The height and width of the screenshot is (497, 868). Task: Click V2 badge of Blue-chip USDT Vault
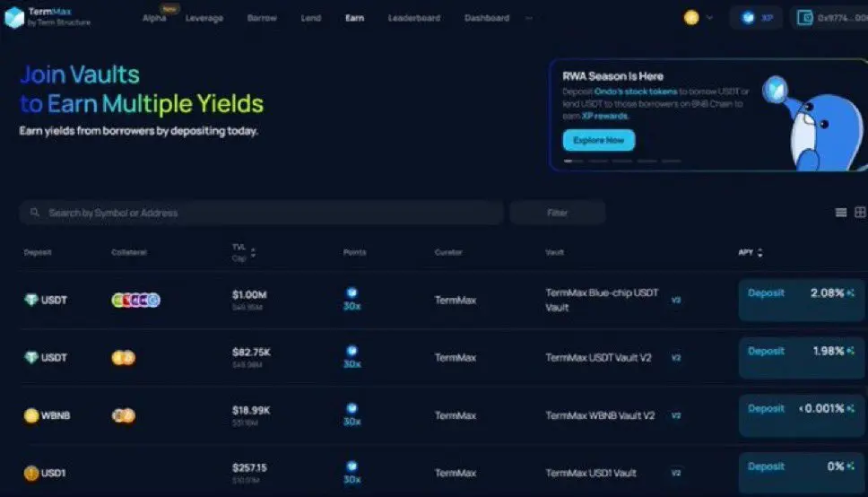pos(676,300)
